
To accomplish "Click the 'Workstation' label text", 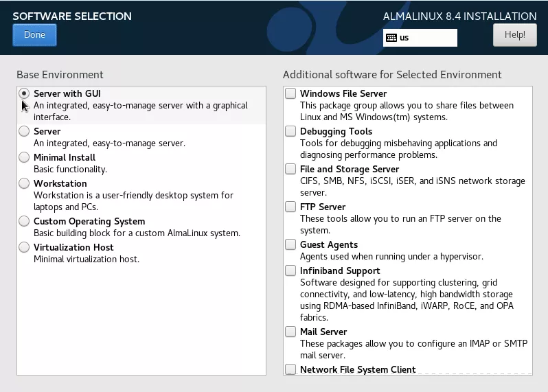I will 60,183.
